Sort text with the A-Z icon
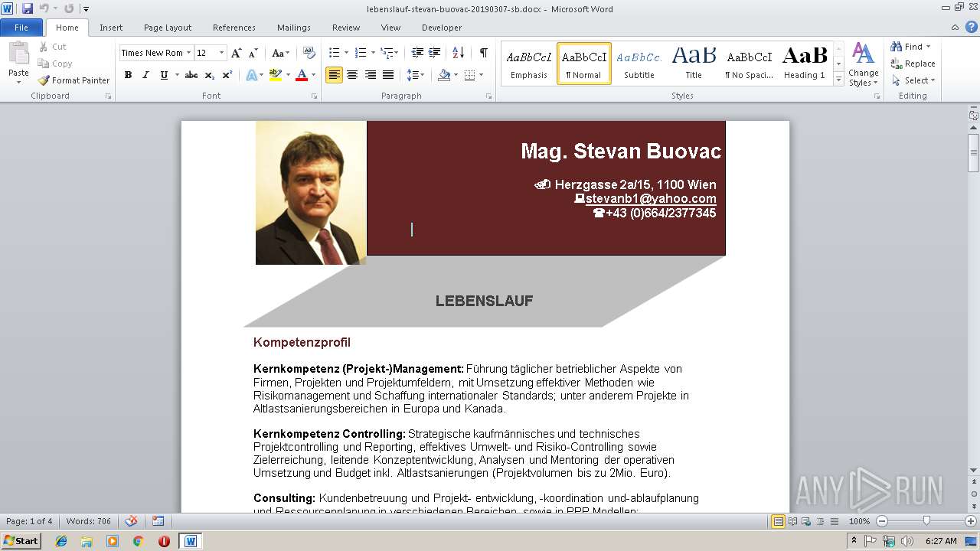The image size is (980, 551). 458,53
